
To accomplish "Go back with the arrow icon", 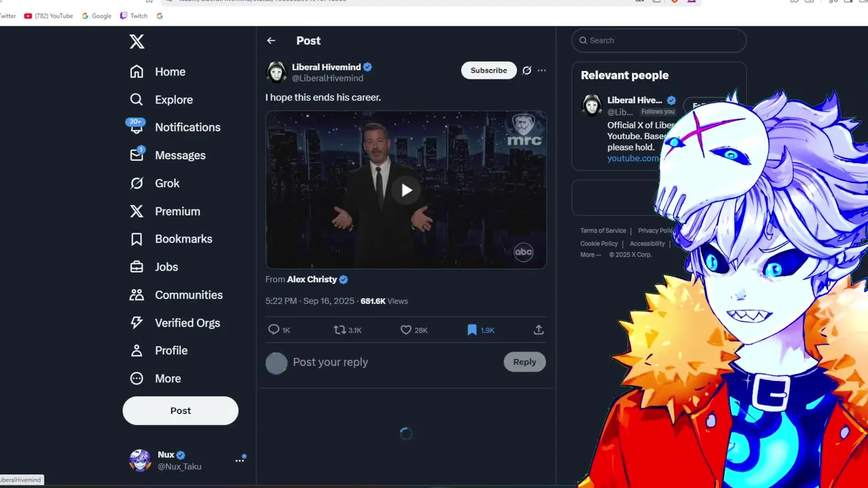I will [x=271, y=41].
